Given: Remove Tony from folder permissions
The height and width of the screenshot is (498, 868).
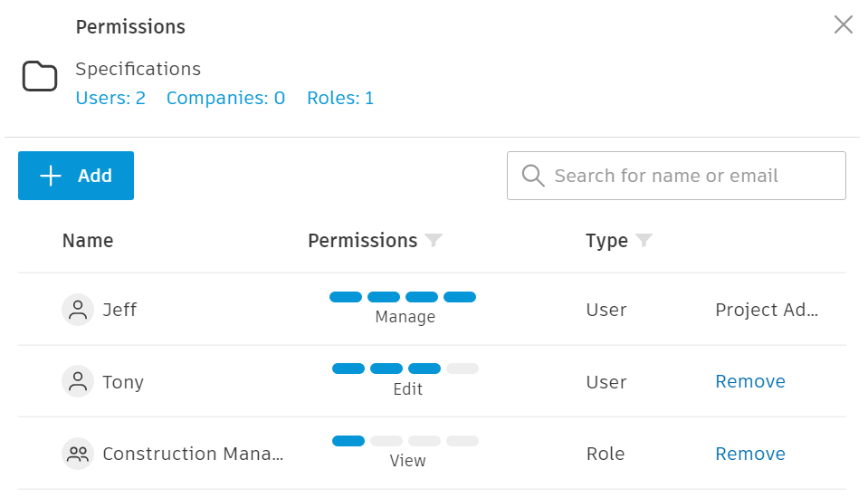Looking at the screenshot, I should point(749,381).
